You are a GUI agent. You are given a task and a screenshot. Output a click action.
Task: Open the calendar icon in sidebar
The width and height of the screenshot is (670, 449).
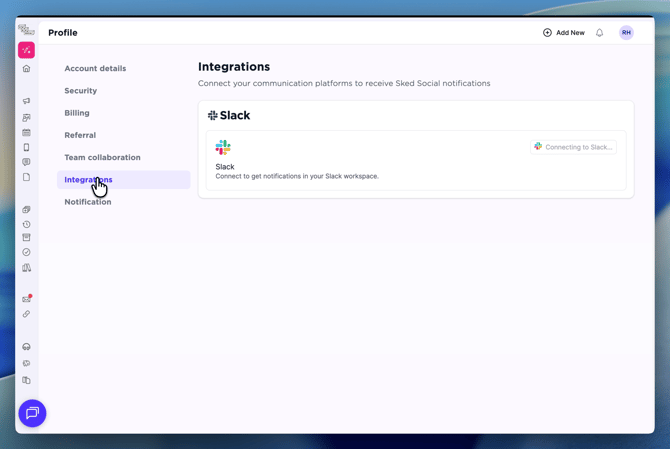27,132
